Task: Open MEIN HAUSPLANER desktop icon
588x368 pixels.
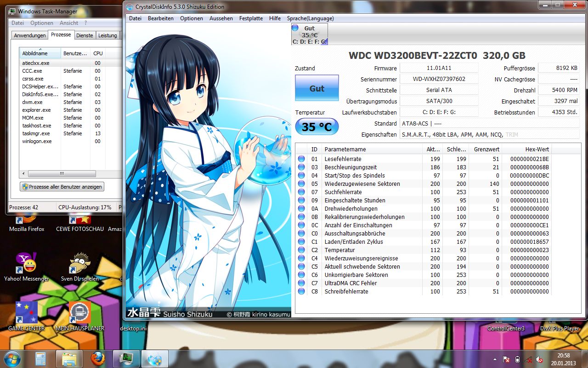Action: 80,316
